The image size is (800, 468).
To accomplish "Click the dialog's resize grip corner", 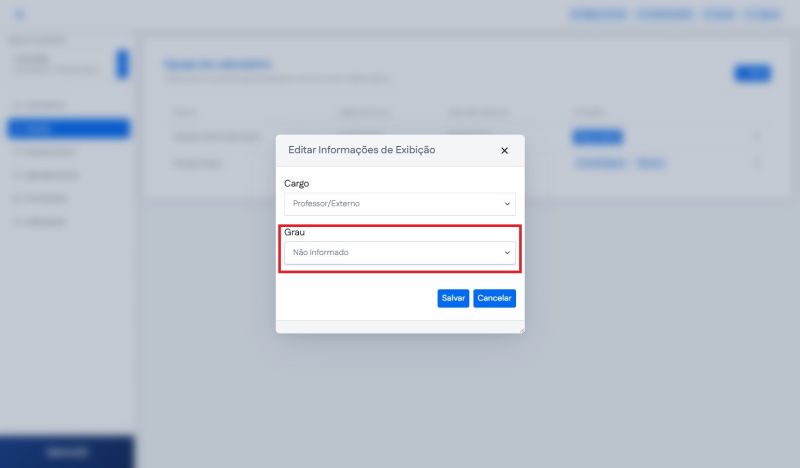I will (x=521, y=329).
